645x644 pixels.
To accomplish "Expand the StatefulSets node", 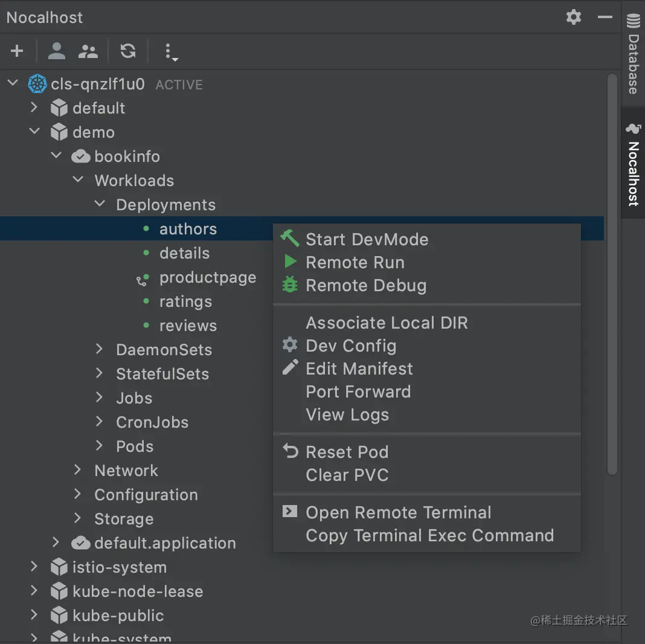I will (x=99, y=373).
